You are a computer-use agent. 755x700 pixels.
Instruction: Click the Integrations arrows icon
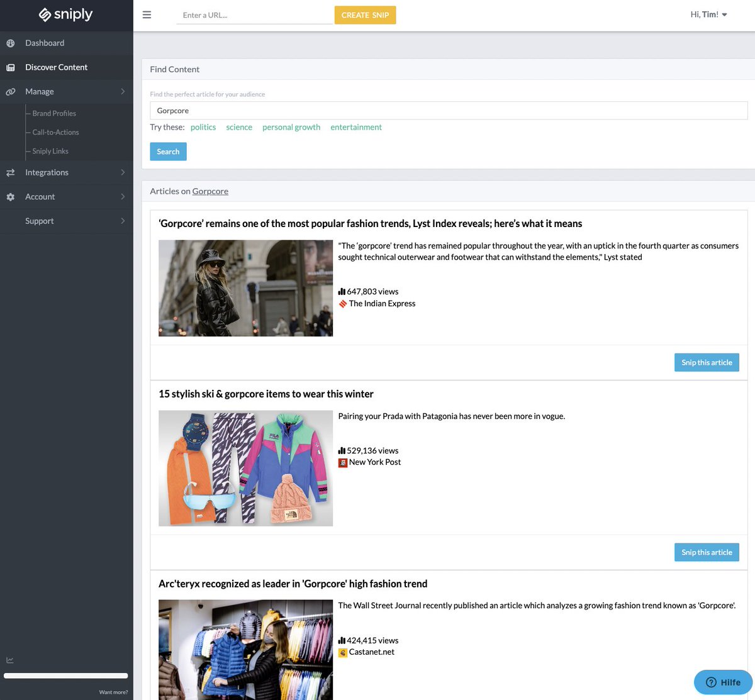coord(10,172)
